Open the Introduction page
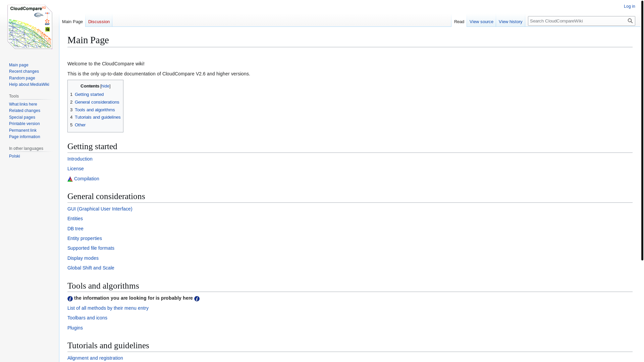 [80, 159]
